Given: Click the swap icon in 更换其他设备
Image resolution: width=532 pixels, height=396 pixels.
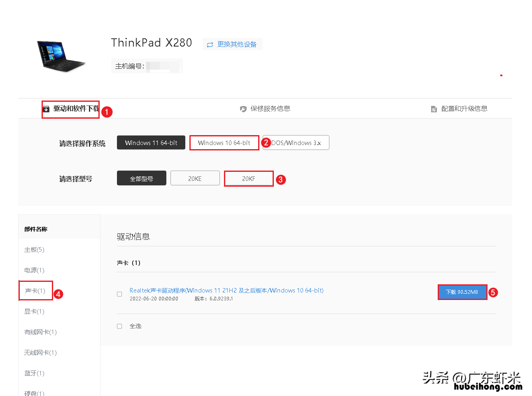Looking at the screenshot, I should [210, 45].
